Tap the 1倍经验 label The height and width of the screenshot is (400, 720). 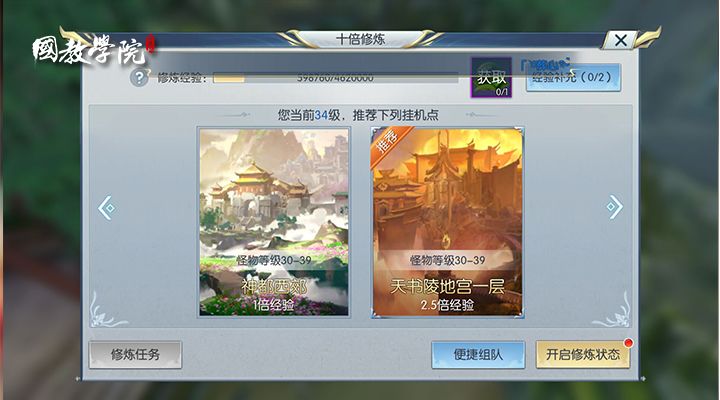tap(273, 304)
